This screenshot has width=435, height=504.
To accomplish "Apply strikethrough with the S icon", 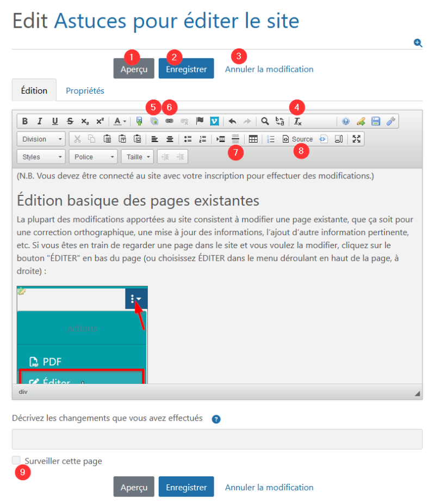I will tap(70, 121).
